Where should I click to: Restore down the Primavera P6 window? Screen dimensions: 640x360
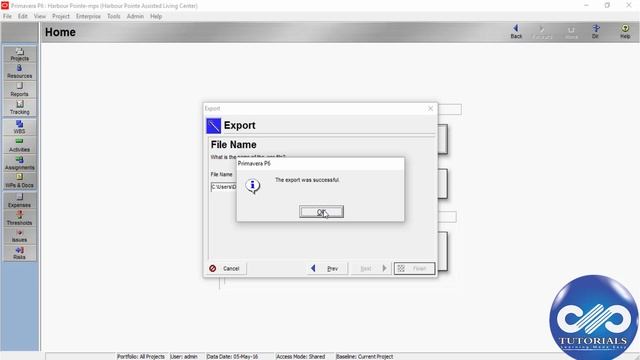point(607,5)
